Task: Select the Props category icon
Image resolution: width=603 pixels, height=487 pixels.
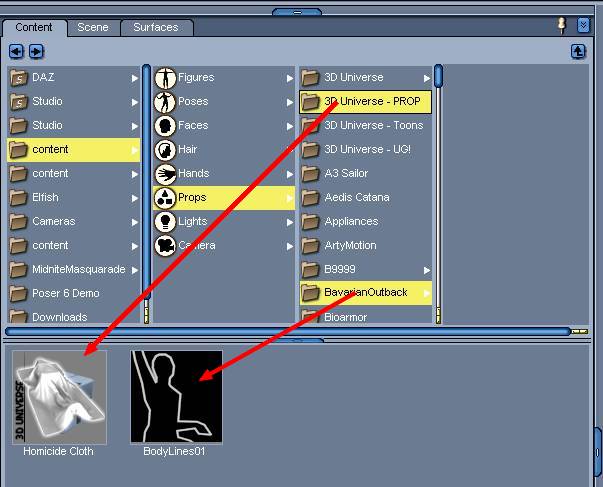Action: [x=165, y=198]
